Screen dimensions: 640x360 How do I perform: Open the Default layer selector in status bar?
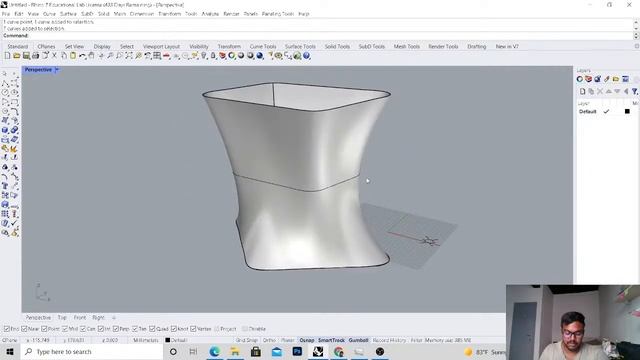(179, 340)
